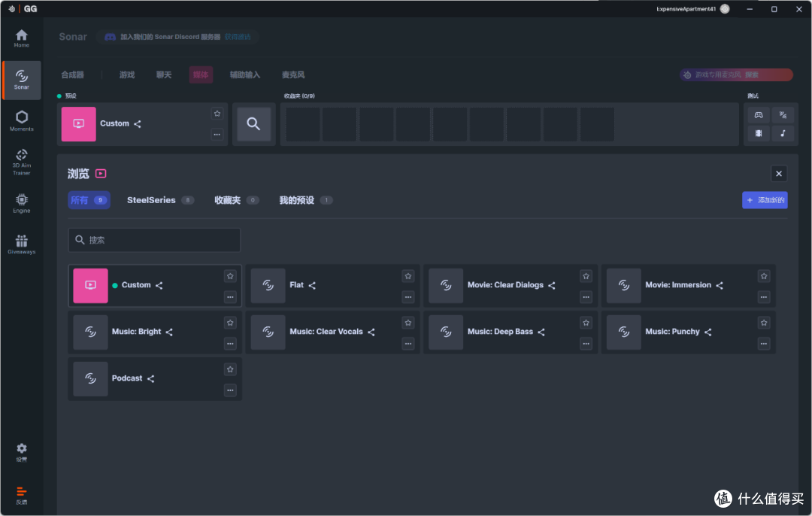Share the Music: Deep Bass preset

(x=541, y=332)
